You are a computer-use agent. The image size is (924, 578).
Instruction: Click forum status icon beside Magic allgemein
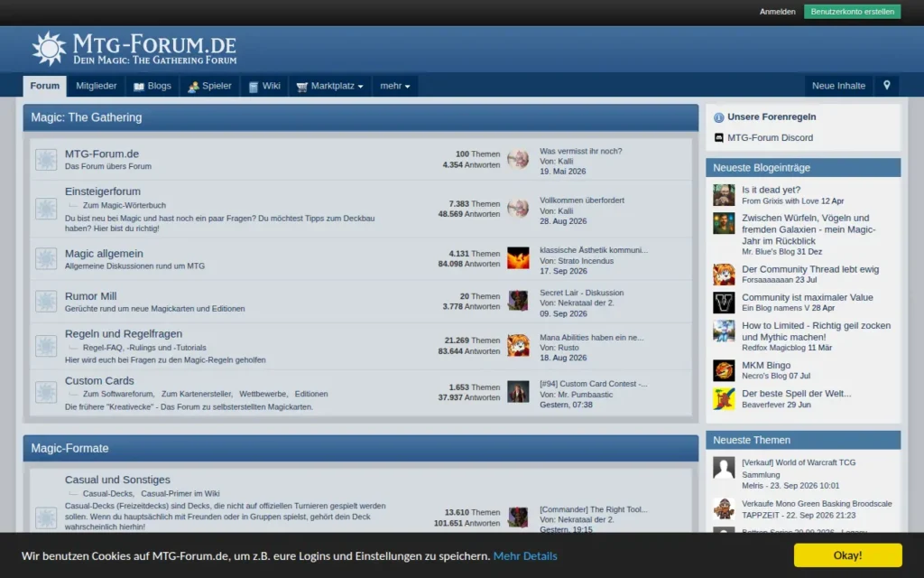[x=46, y=258]
